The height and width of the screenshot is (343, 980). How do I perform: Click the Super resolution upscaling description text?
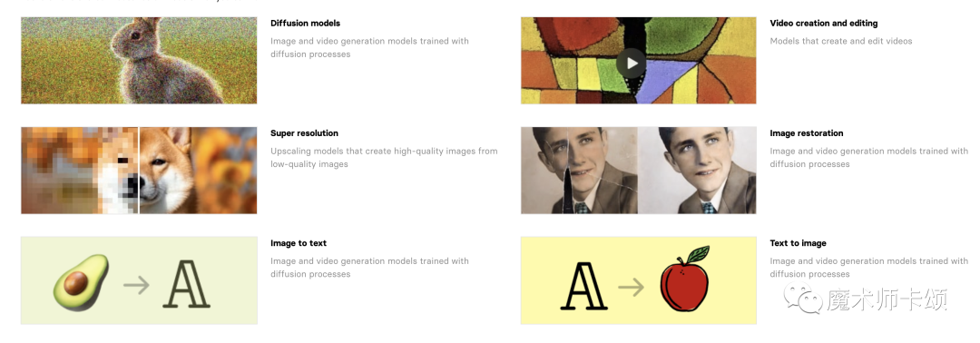(384, 158)
